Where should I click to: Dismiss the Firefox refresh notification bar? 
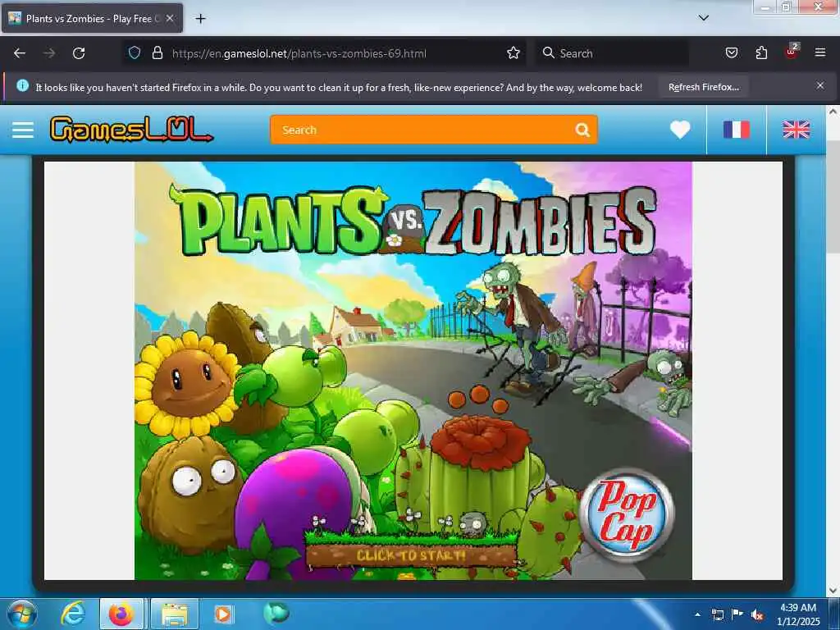(820, 85)
